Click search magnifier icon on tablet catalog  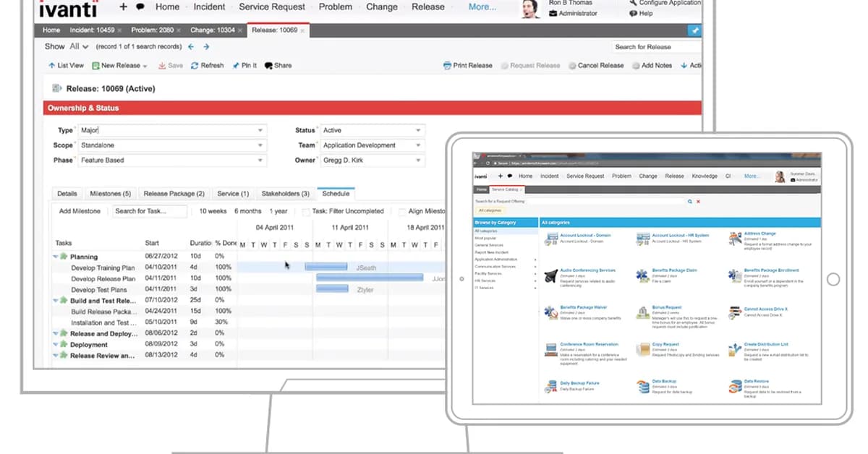coord(690,202)
